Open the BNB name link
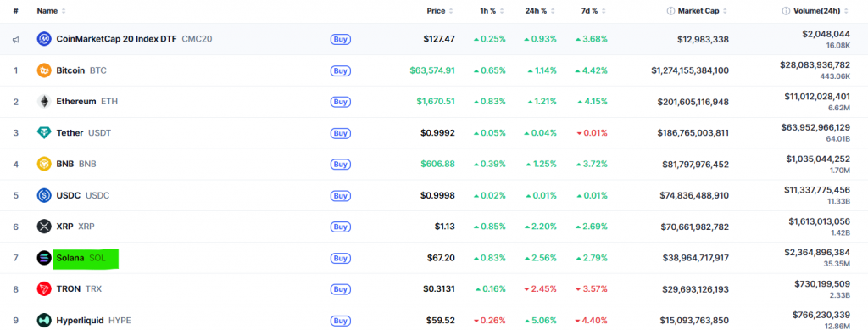This screenshot has height=330, width=868. (x=76, y=164)
